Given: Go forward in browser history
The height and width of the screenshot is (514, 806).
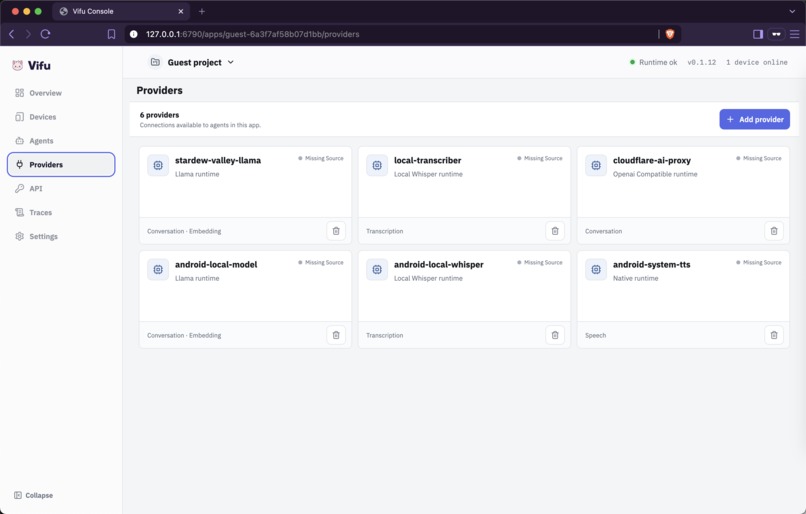Looking at the screenshot, I should point(28,34).
